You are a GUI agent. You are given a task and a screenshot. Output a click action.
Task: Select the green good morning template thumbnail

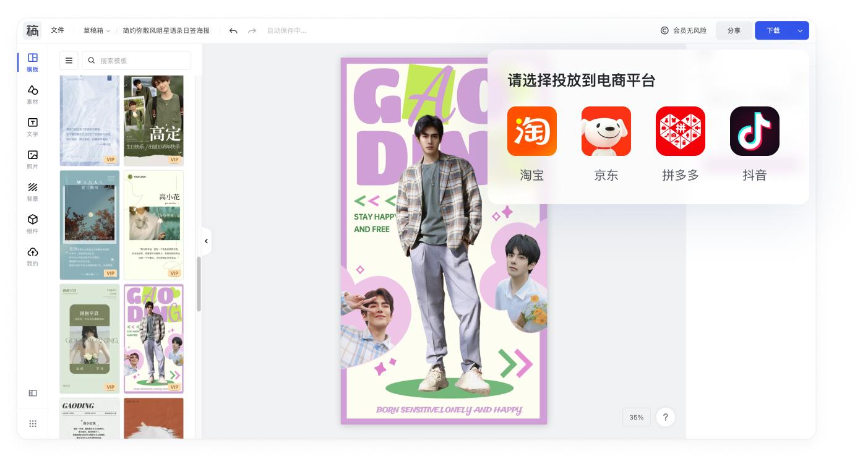coord(90,338)
